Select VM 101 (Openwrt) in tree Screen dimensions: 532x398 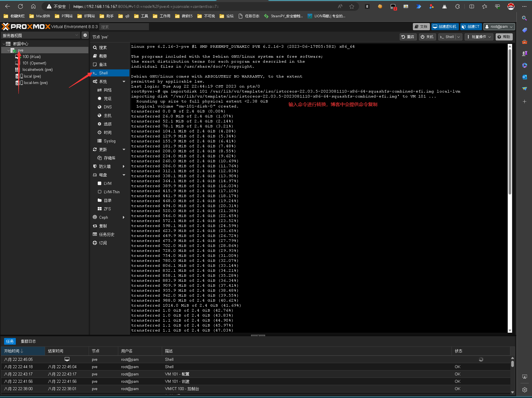tap(34, 63)
